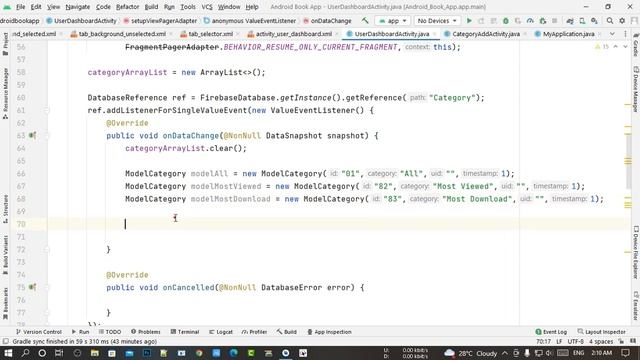Open the VCS menu
640x360 pixels.
coord(207,7)
